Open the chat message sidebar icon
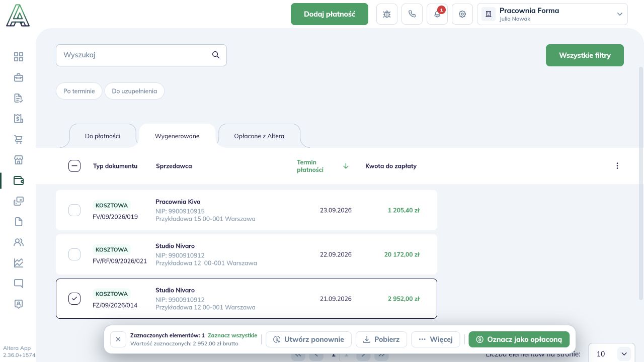Screen dimensions: 644x362 [x=19, y=284]
